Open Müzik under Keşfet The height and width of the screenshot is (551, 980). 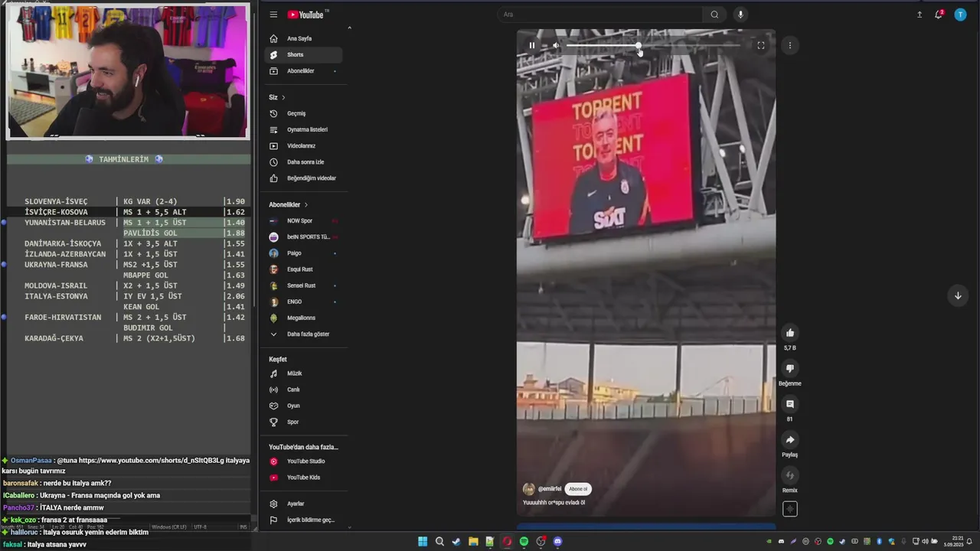click(x=303, y=373)
